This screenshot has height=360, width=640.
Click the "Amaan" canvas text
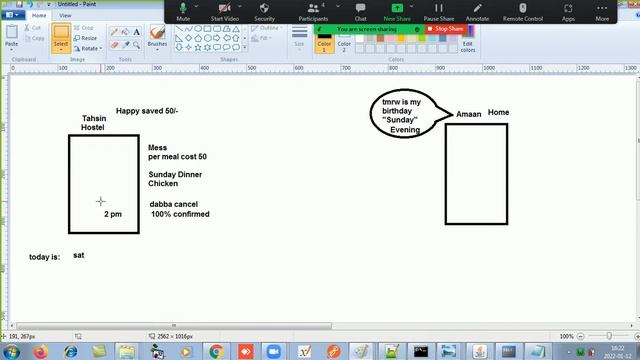tap(469, 114)
